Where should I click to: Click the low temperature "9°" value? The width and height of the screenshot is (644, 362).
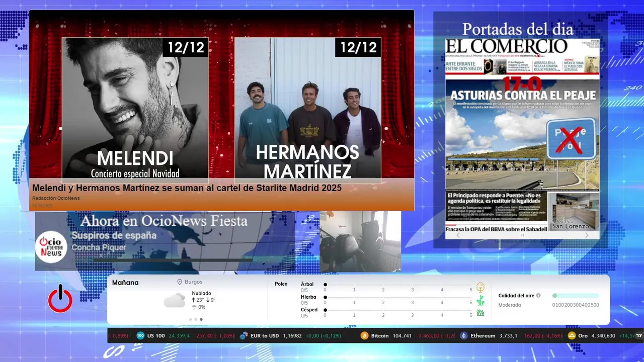213,300
